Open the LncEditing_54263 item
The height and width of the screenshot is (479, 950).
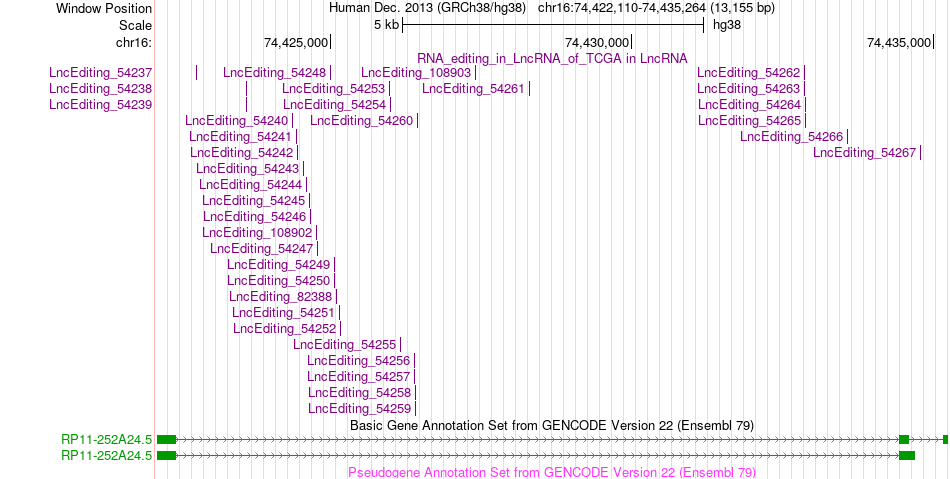click(x=749, y=88)
